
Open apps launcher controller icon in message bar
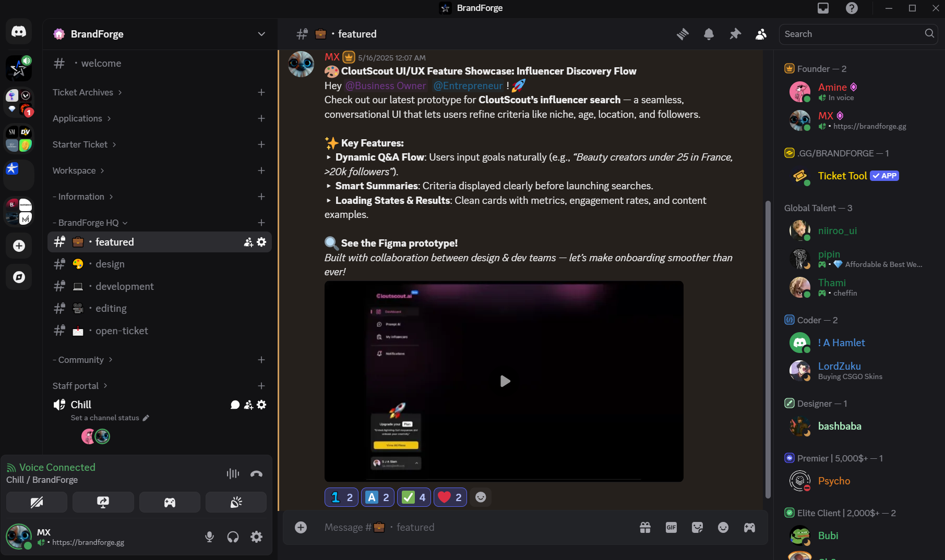[749, 527]
